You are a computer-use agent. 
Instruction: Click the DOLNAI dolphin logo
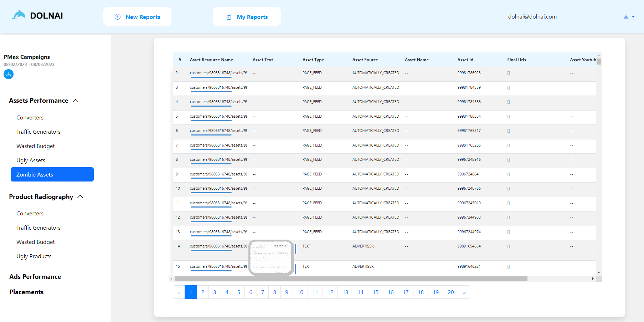(x=19, y=15)
